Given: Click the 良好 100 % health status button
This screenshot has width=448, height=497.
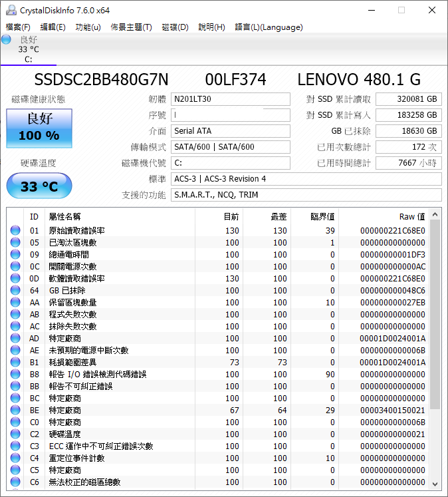Looking at the screenshot, I should [x=39, y=128].
